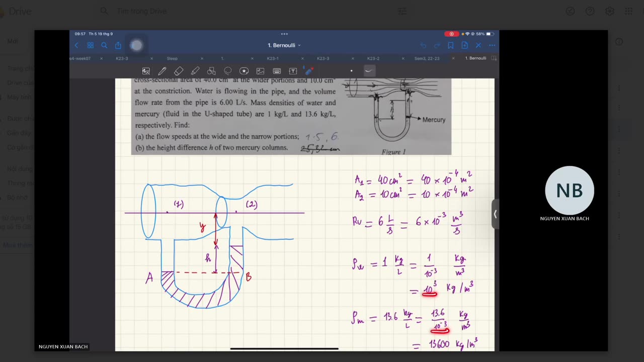Open Máy tính in the Drive sidebar
Screen dimensions: 644x362
tap(19, 97)
